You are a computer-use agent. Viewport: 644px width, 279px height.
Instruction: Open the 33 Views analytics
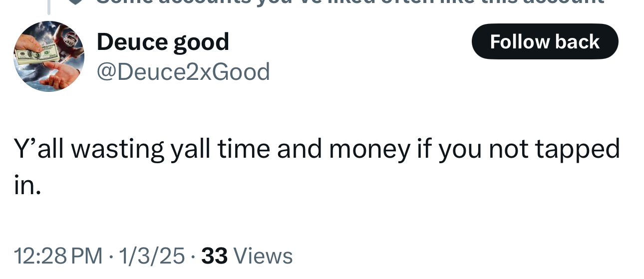(x=247, y=256)
